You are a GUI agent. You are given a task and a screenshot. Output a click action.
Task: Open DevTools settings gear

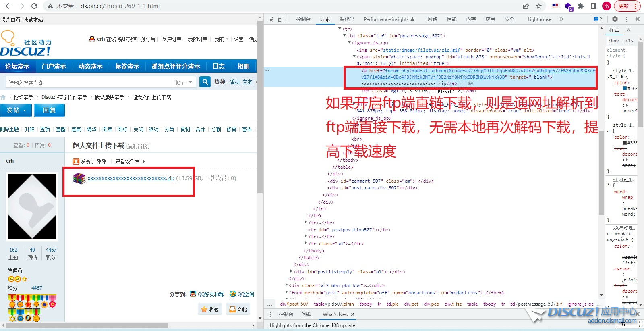pyautogui.click(x=615, y=19)
